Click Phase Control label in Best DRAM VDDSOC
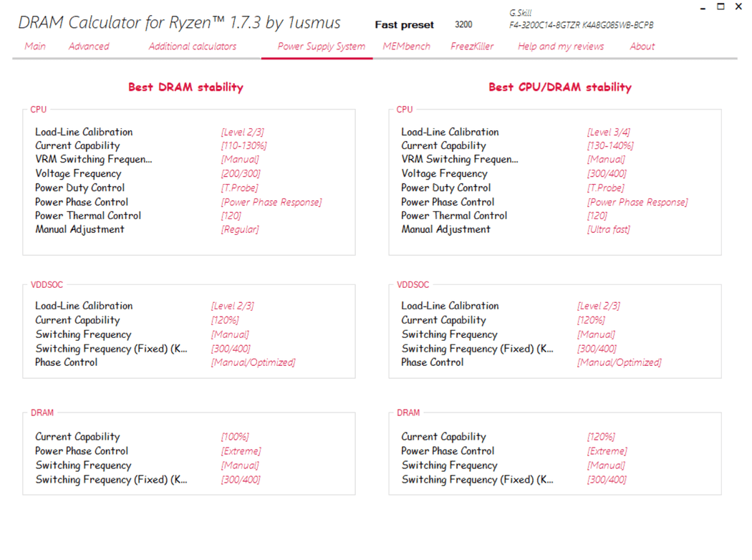752x560 pixels. pyautogui.click(x=66, y=362)
